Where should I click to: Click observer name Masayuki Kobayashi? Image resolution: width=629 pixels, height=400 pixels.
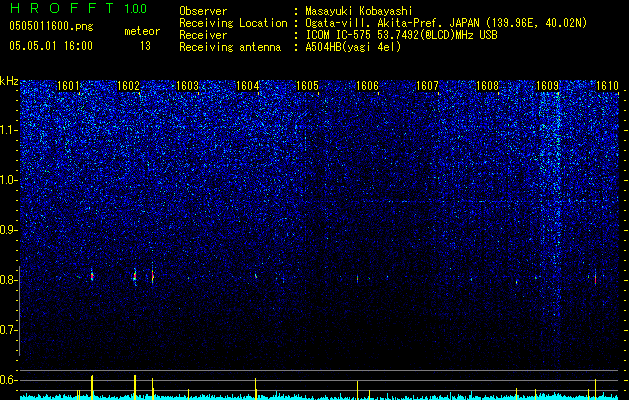pyautogui.click(x=359, y=11)
